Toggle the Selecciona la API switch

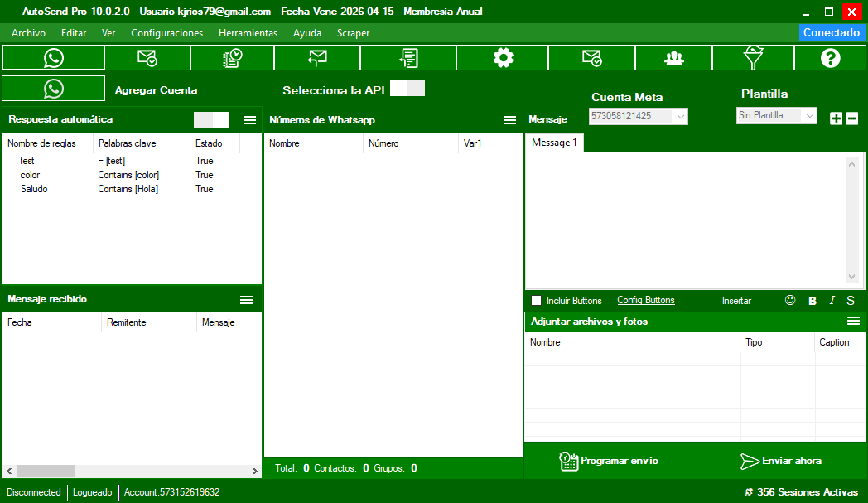407,89
